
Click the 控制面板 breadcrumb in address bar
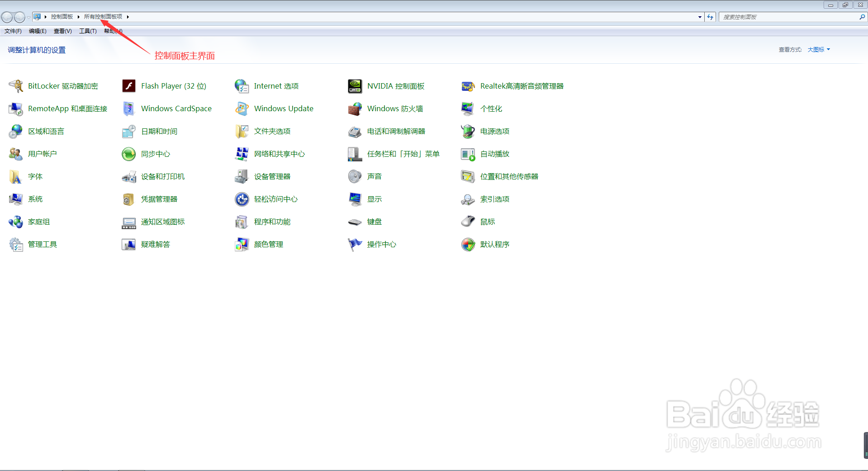point(62,17)
